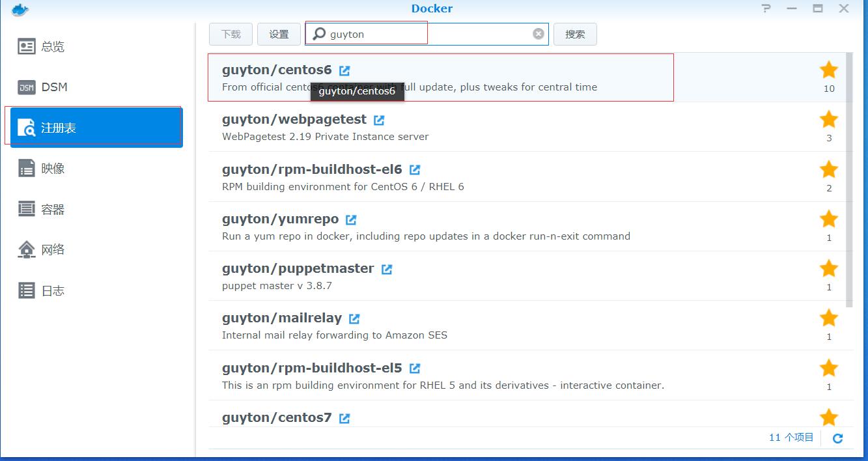The image size is (868, 461).
Task: Open external link for guyton/centos6
Action: [344, 70]
